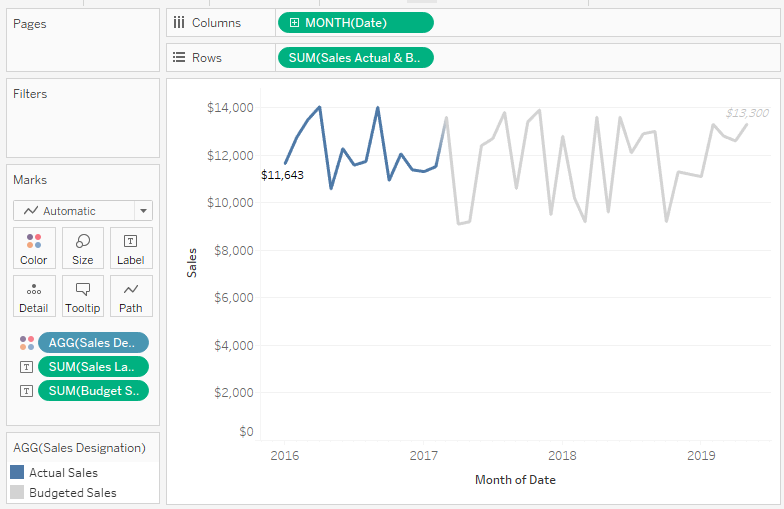Open the Automatic mark type dropdown
784x509 pixels.
pos(82,211)
